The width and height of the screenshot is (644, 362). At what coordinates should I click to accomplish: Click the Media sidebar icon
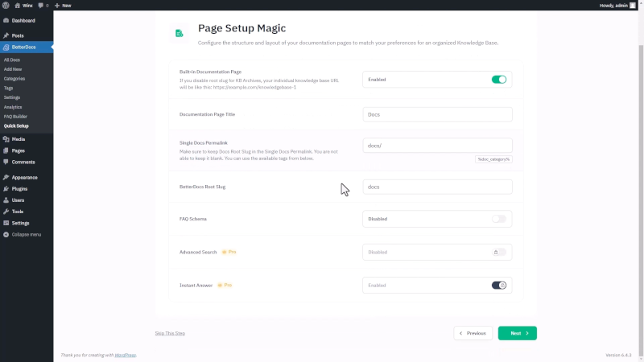tap(6, 139)
